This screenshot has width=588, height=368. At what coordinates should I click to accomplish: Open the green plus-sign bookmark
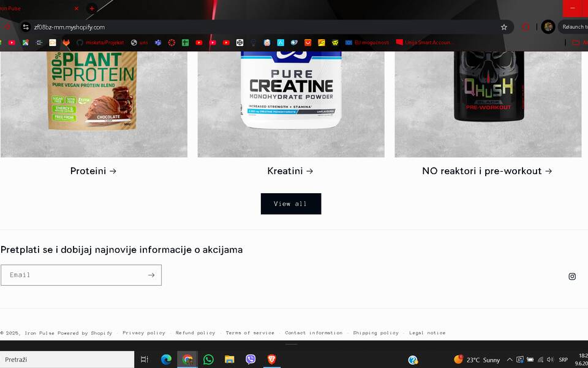pyautogui.click(x=185, y=42)
